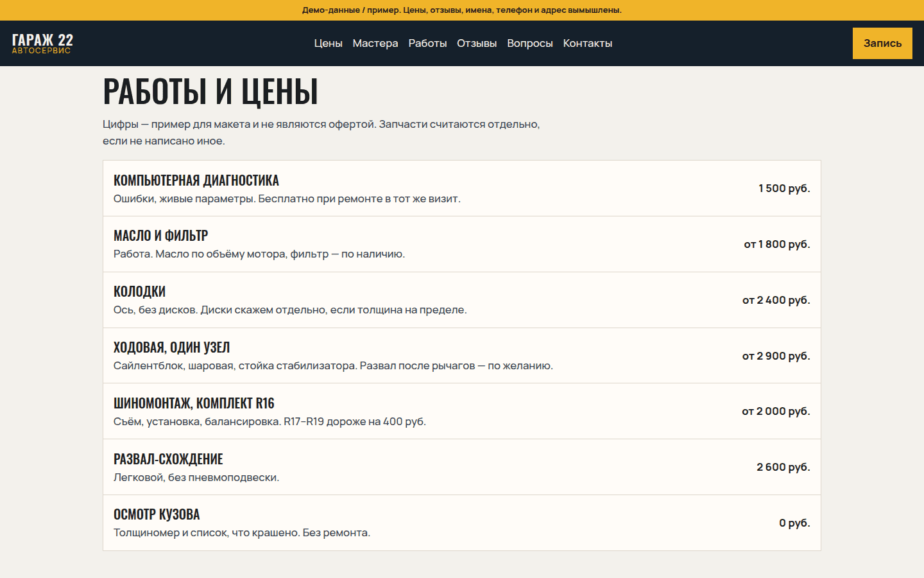The image size is (924, 578).
Task: Click the description 'Легковой, без пневмоподвески.'
Action: point(196,477)
